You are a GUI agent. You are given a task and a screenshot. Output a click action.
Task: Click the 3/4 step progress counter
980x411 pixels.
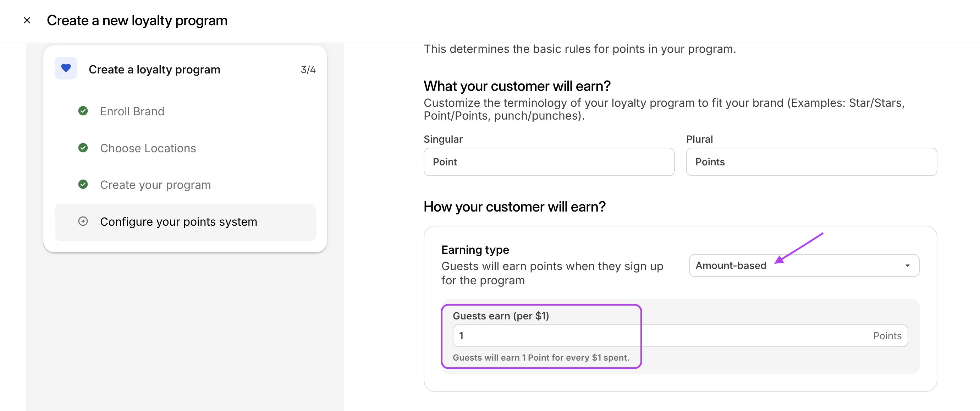click(x=308, y=70)
